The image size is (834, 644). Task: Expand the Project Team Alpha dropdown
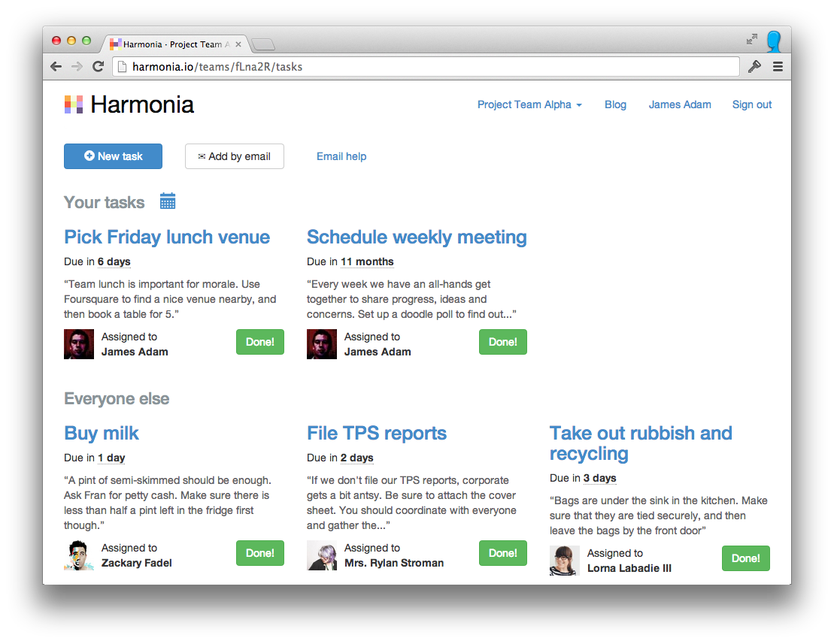[x=529, y=104]
